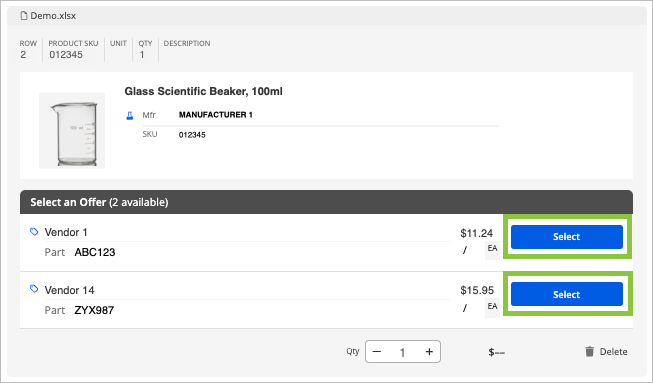Click the Demo.xlsx file name
The height and width of the screenshot is (383, 653).
click(53, 16)
